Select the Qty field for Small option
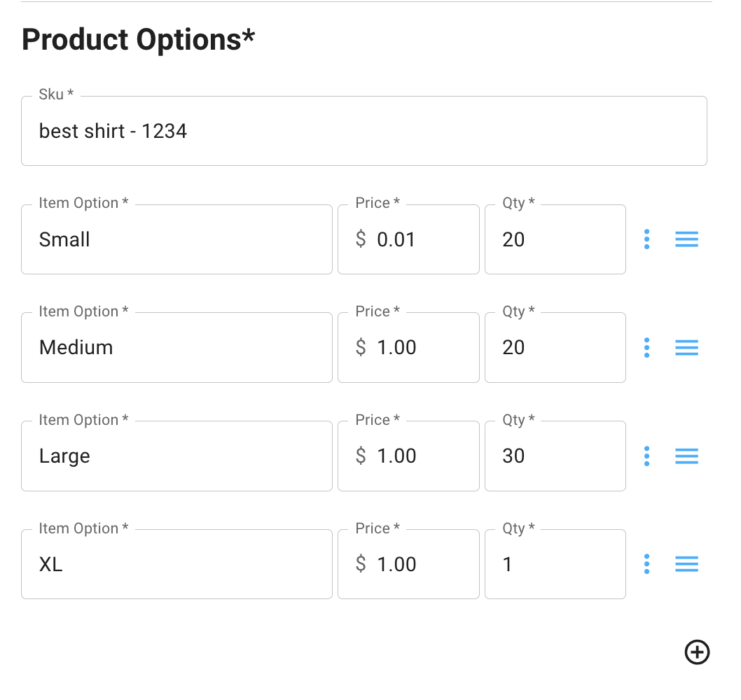The width and height of the screenshot is (741, 700). pos(555,239)
